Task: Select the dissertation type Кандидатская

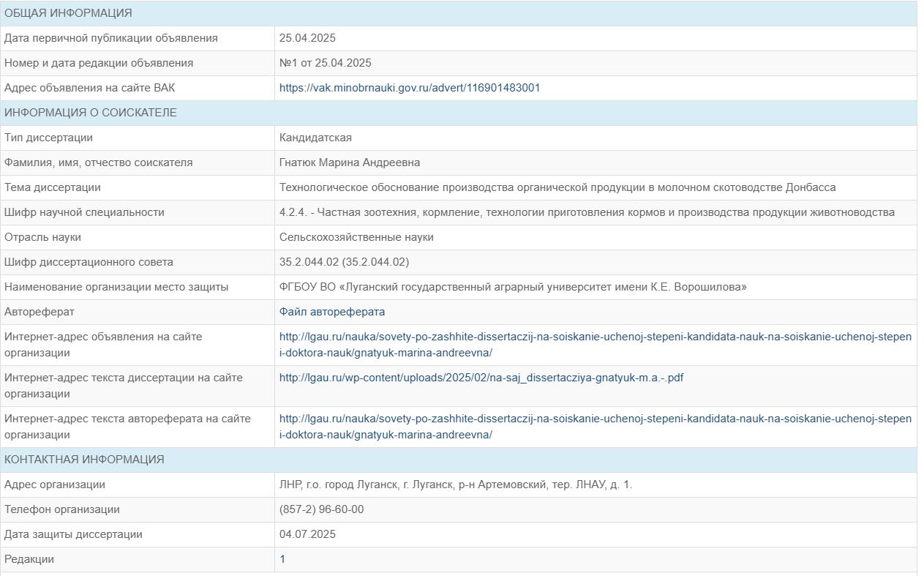Action: (315, 138)
